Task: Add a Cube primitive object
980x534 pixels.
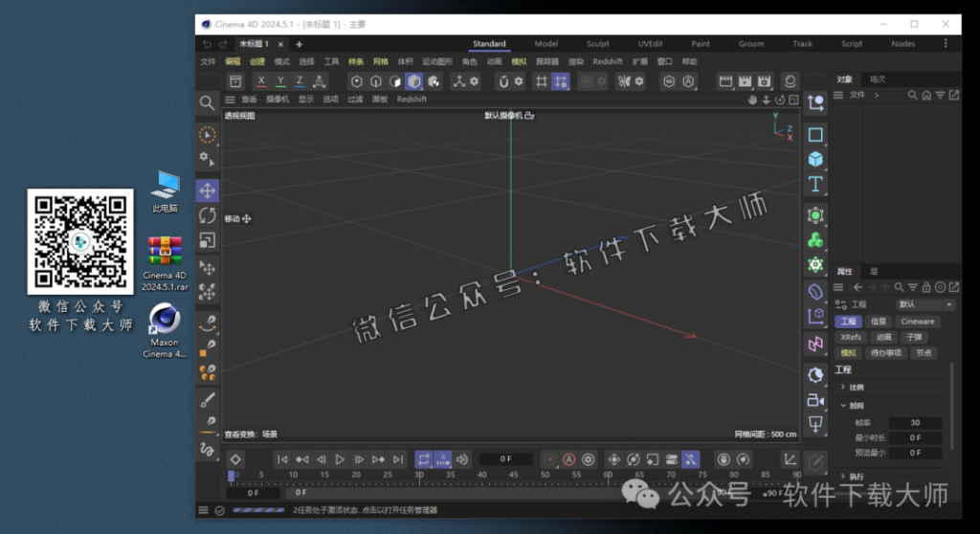Action: 815,160
